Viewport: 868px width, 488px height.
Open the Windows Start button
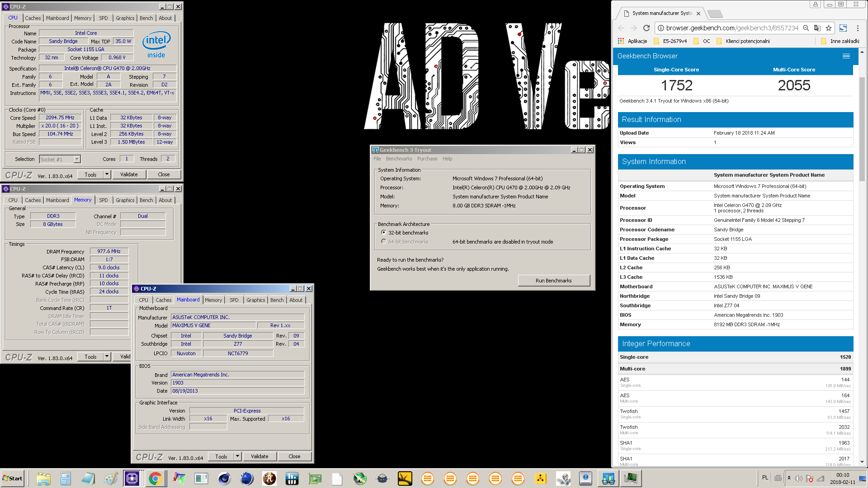[x=12, y=479]
